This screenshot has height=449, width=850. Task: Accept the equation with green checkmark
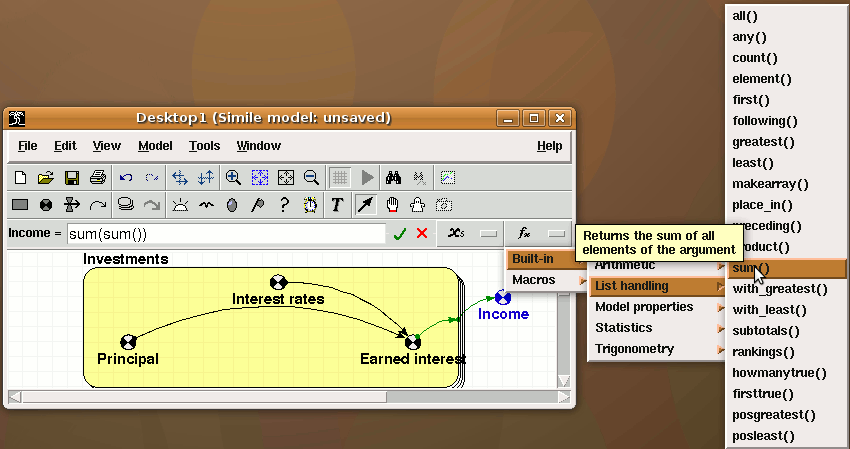tap(400, 234)
